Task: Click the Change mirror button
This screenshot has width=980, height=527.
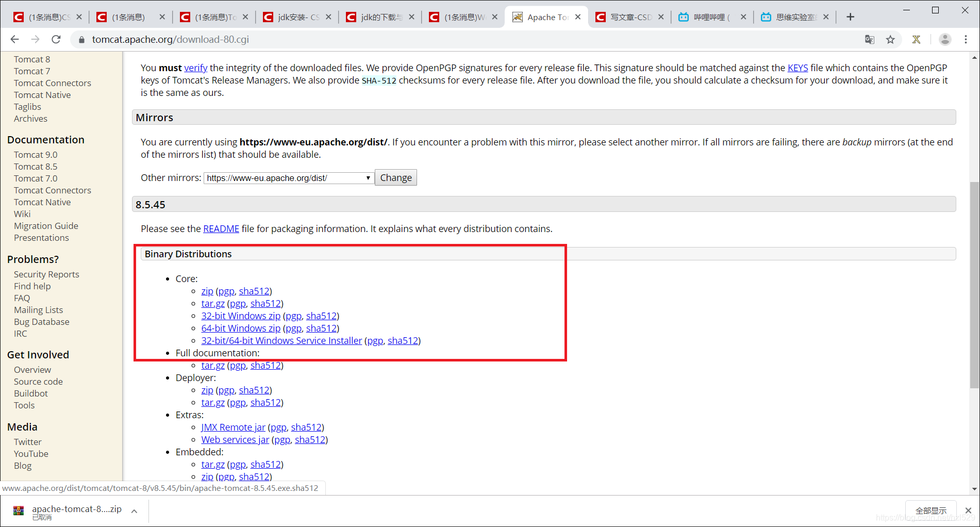Action: click(x=396, y=178)
